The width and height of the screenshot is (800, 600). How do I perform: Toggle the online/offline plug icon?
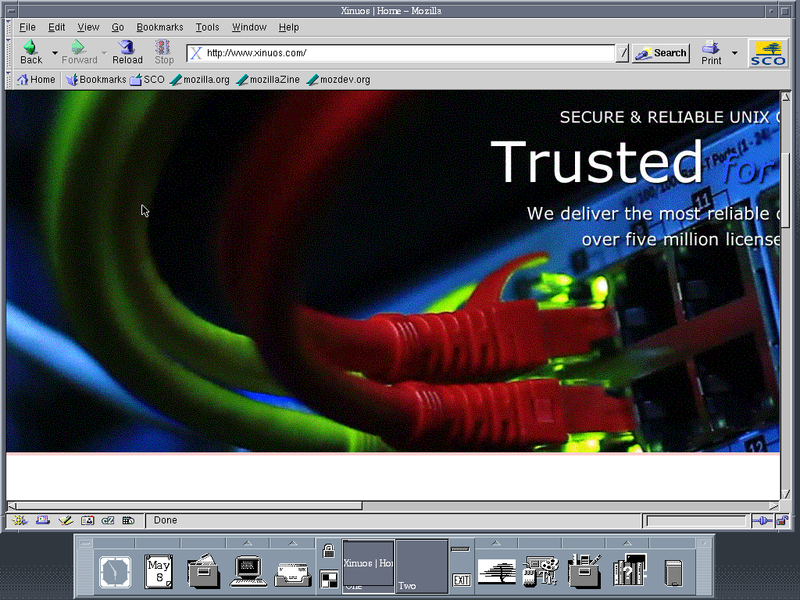[x=762, y=520]
